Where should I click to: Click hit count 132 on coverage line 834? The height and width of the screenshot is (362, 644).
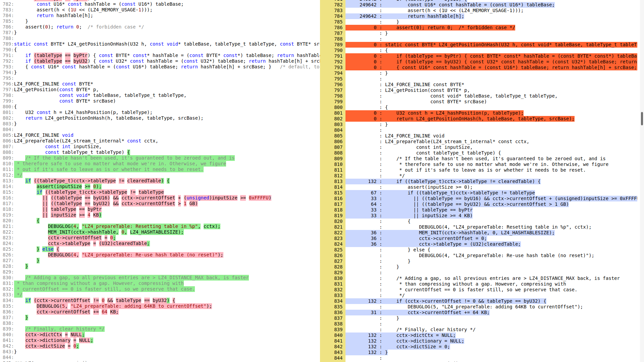pos(372,301)
